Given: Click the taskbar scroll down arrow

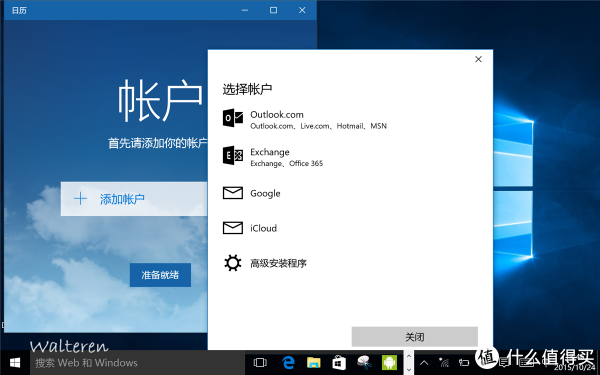Looking at the screenshot, I should [408, 369].
